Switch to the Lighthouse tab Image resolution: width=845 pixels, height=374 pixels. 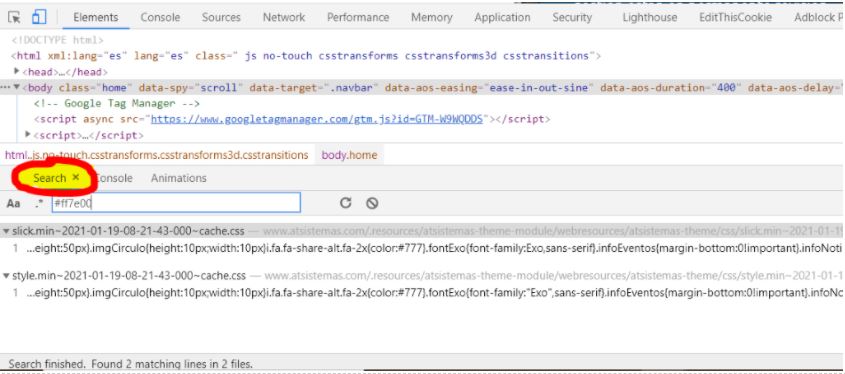coord(650,17)
